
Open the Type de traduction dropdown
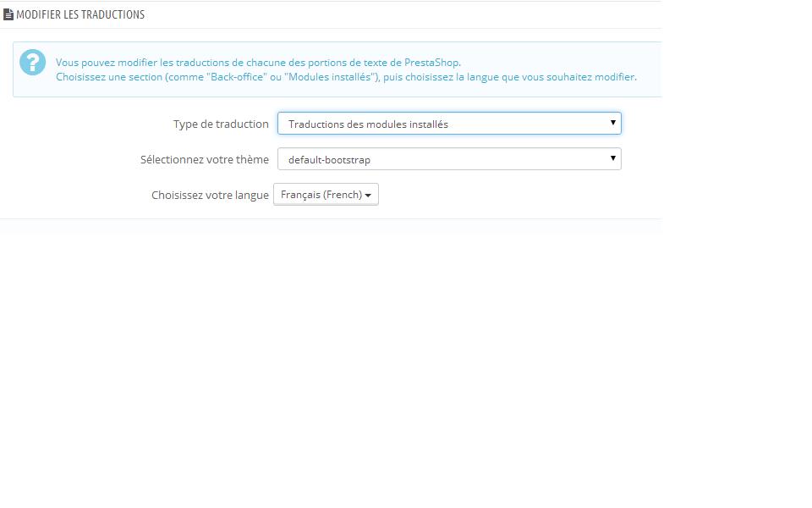(x=449, y=124)
